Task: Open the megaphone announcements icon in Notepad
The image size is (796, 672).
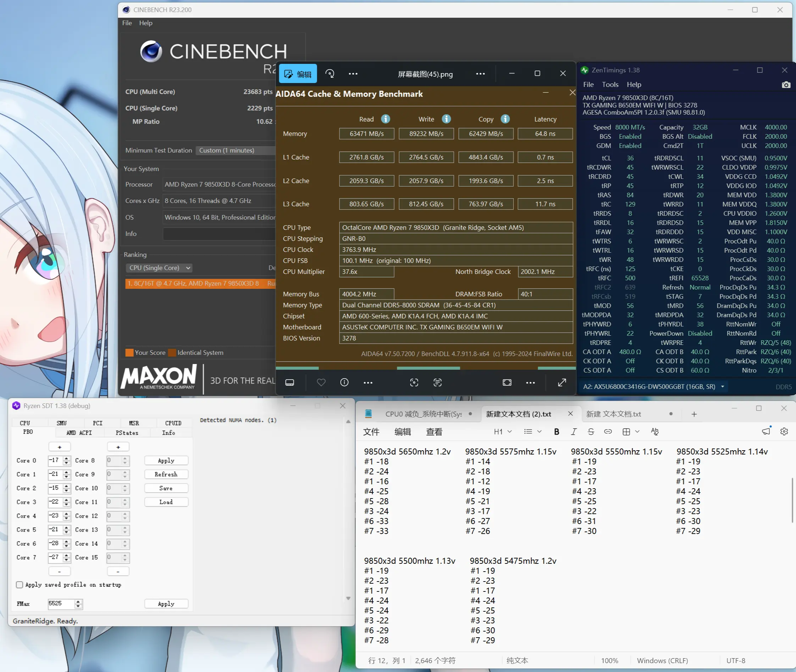Action: 766,431
